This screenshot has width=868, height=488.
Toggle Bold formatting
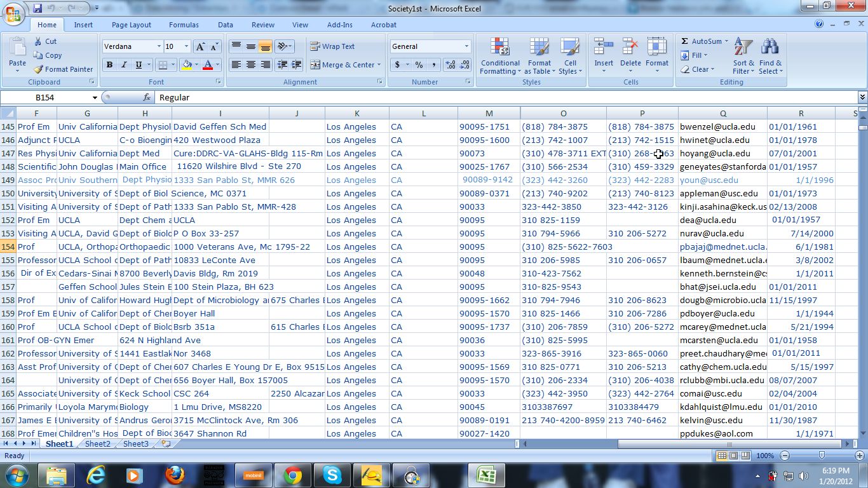[x=109, y=65]
